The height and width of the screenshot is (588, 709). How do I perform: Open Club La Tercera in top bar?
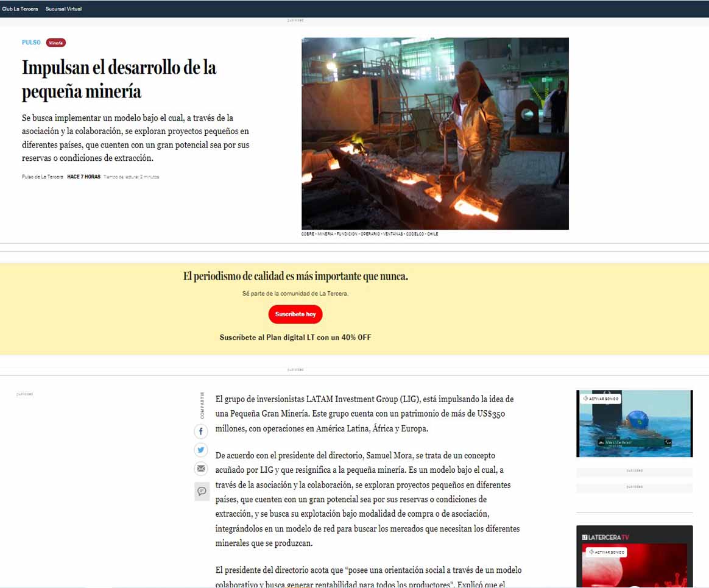point(20,9)
